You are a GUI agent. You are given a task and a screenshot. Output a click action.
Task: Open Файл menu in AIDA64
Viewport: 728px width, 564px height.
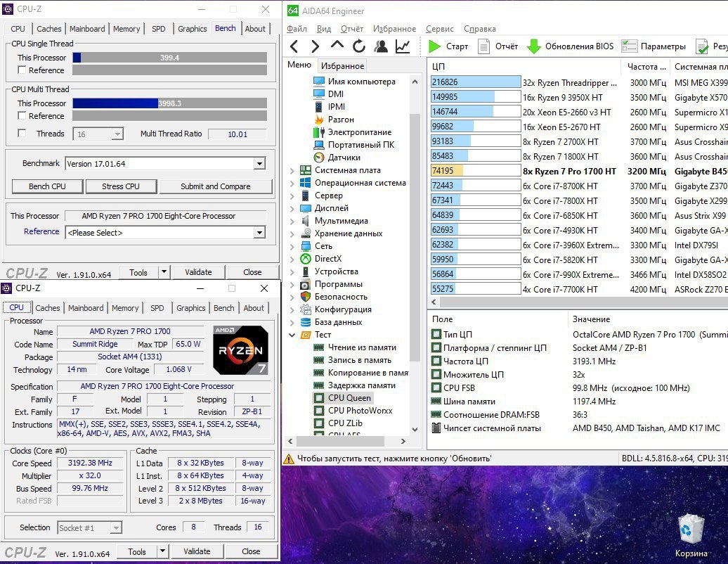(297, 29)
